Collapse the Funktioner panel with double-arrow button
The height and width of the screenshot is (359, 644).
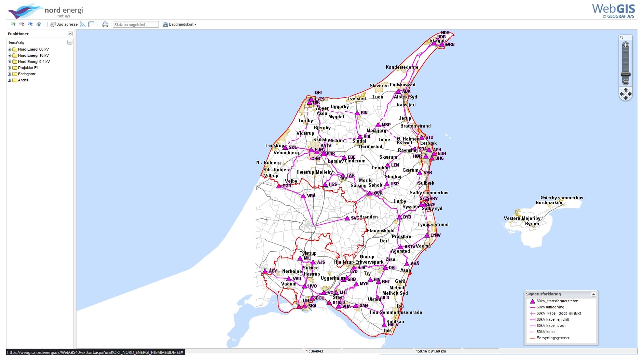click(70, 34)
